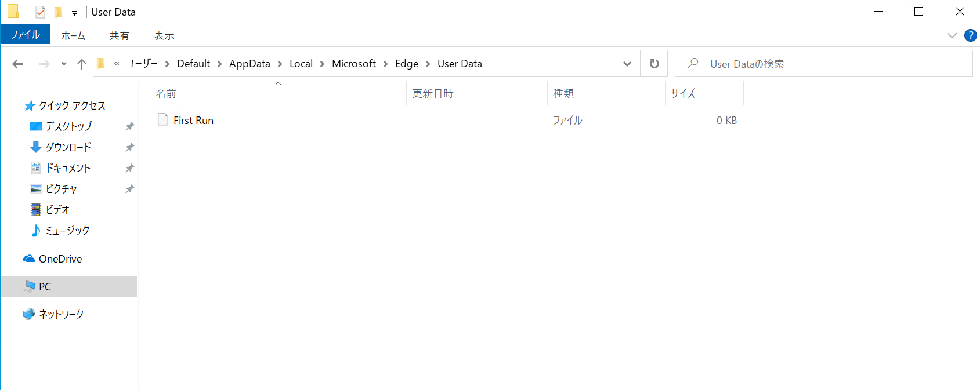Expand the chevron after Edge in breadcrumb
Screen dimensions: 980x390
point(428,64)
